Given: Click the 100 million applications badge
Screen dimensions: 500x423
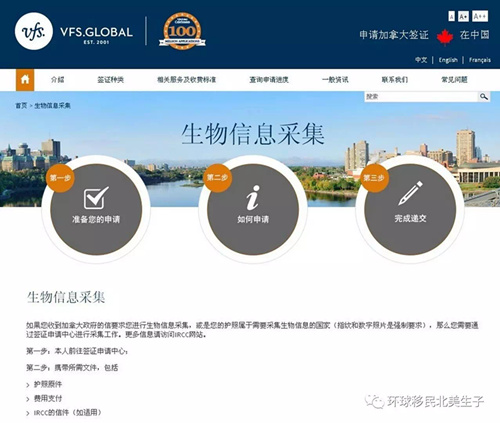Looking at the screenshot, I should (182, 31).
